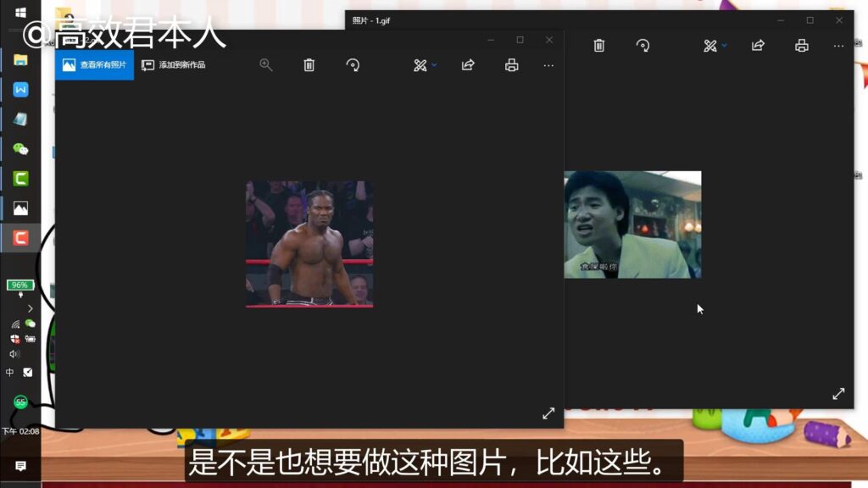Open WeChat from the taskbar
This screenshot has height=488, width=868.
(x=20, y=149)
